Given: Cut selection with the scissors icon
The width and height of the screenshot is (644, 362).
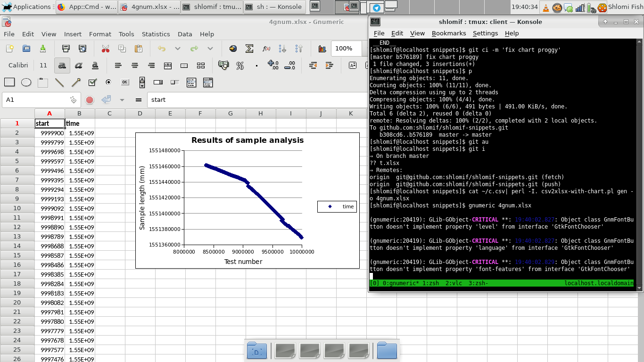Looking at the screenshot, I should pos(105,49).
